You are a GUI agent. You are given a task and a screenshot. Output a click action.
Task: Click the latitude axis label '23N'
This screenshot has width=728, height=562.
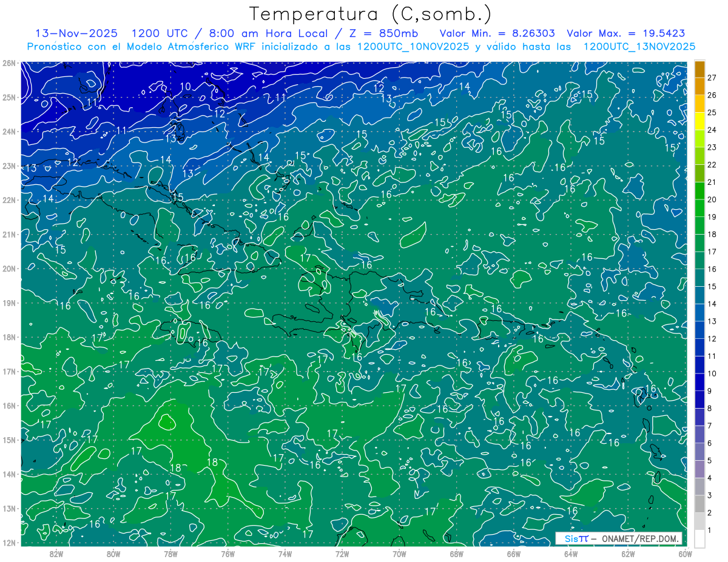[8, 166]
